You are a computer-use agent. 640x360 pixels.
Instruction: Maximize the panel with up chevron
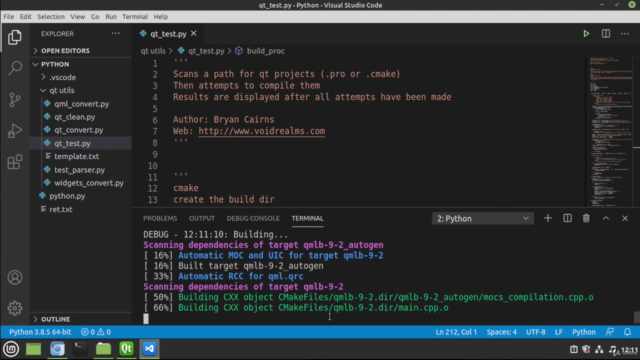click(606, 218)
